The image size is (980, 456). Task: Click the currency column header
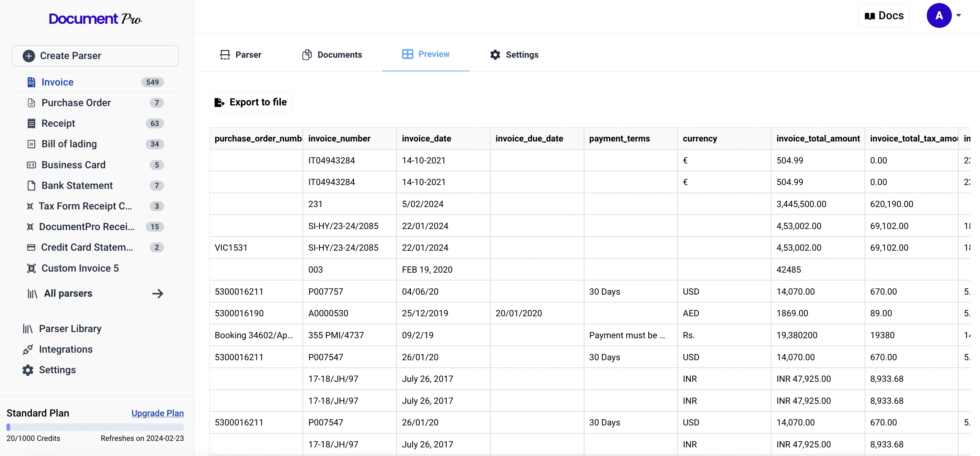click(724, 139)
